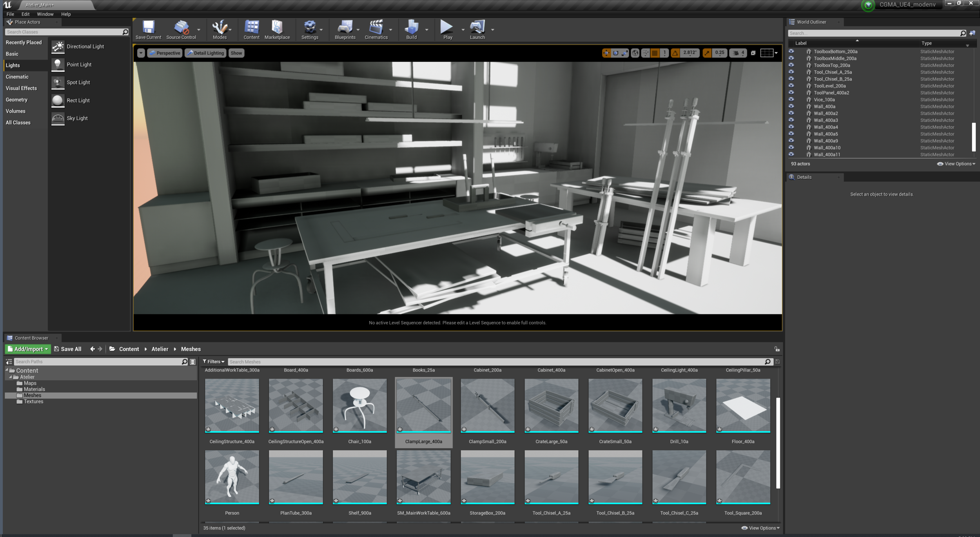980x537 pixels.
Task: Click the Content Browser vertical scrollbar
Action: 778,443
